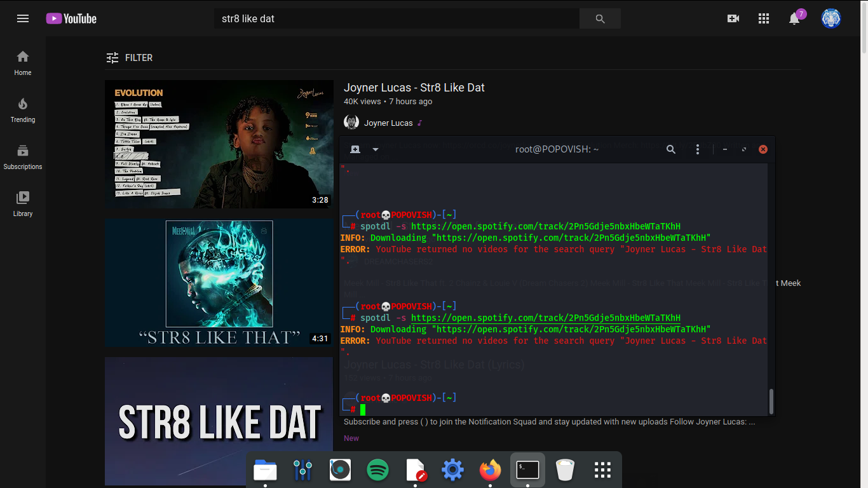Viewport: 868px width, 488px height.
Task: Open the text editor document in dock
Action: (x=416, y=470)
